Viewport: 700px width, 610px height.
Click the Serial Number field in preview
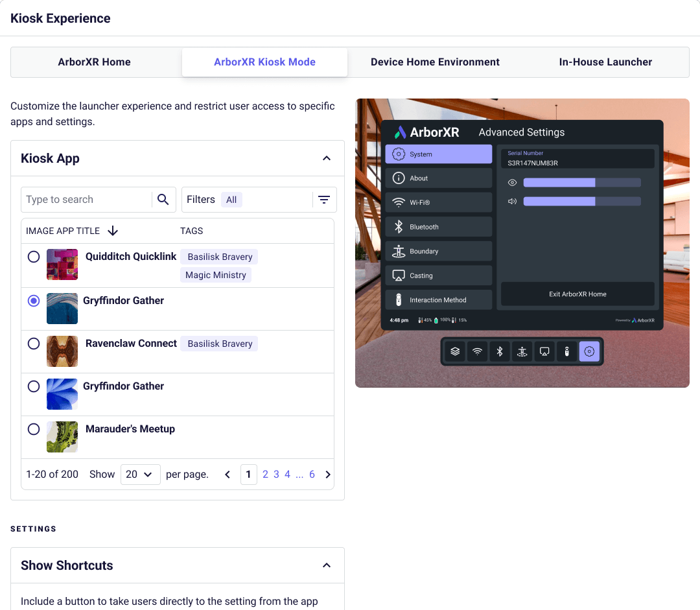pyautogui.click(x=577, y=159)
